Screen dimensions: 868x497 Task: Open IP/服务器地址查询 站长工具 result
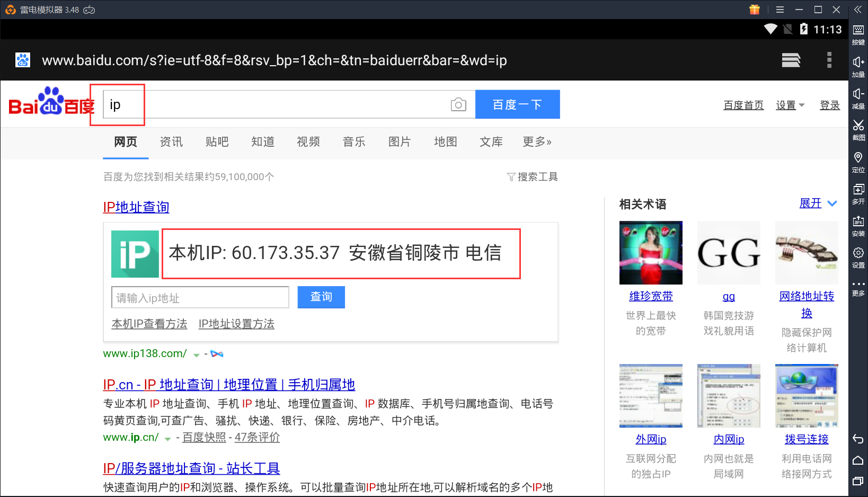pyautogui.click(x=191, y=468)
